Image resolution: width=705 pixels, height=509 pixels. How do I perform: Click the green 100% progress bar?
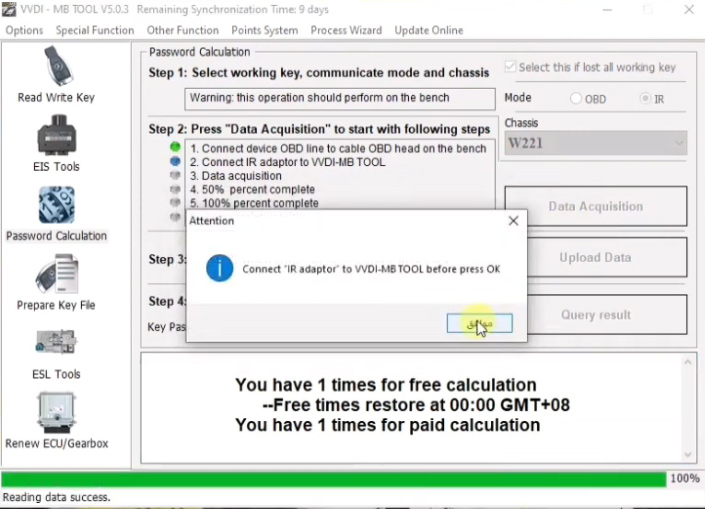click(334, 479)
